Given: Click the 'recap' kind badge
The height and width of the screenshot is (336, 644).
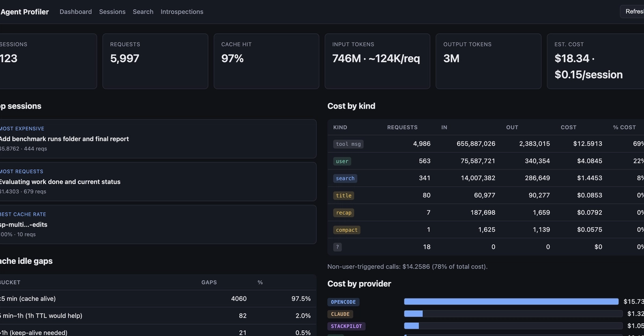Looking at the screenshot, I should 343,213.
